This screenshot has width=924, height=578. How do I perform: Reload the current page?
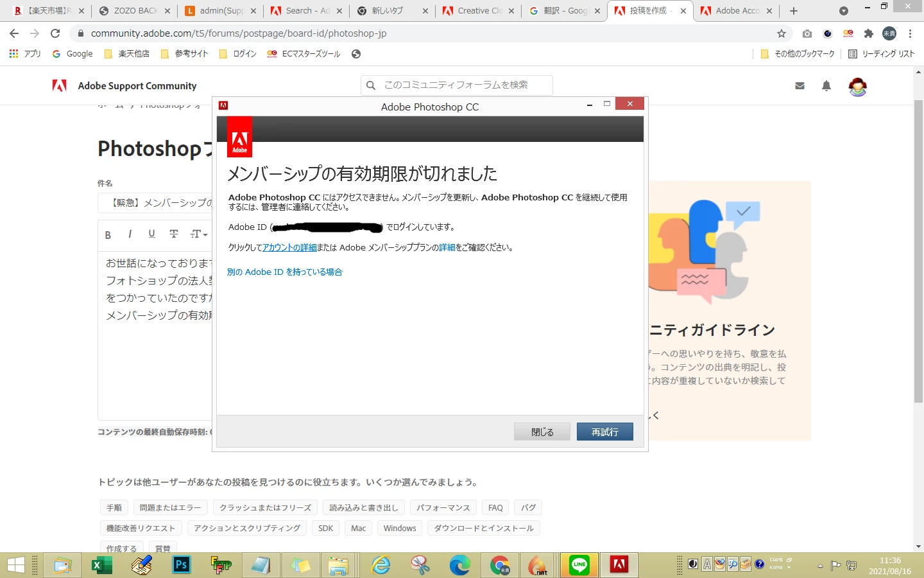(x=55, y=33)
